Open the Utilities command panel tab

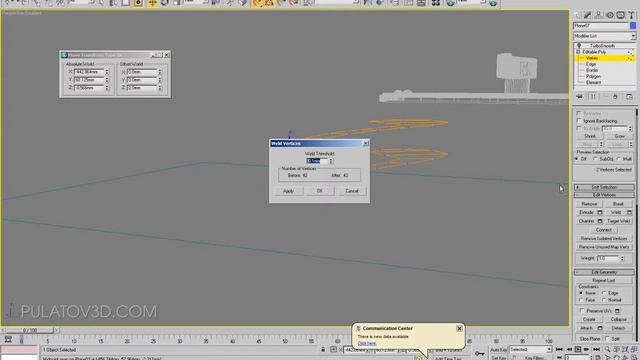[x=631, y=15]
